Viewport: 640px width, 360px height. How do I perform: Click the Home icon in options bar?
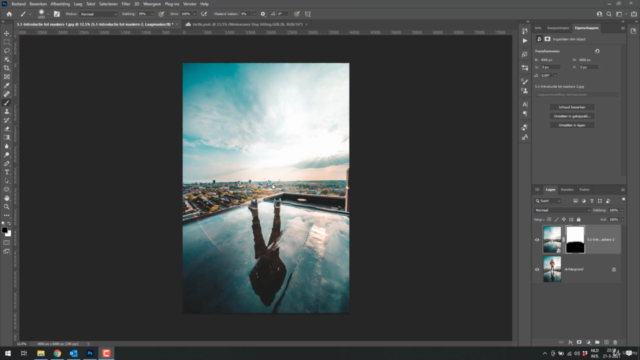pos(9,14)
